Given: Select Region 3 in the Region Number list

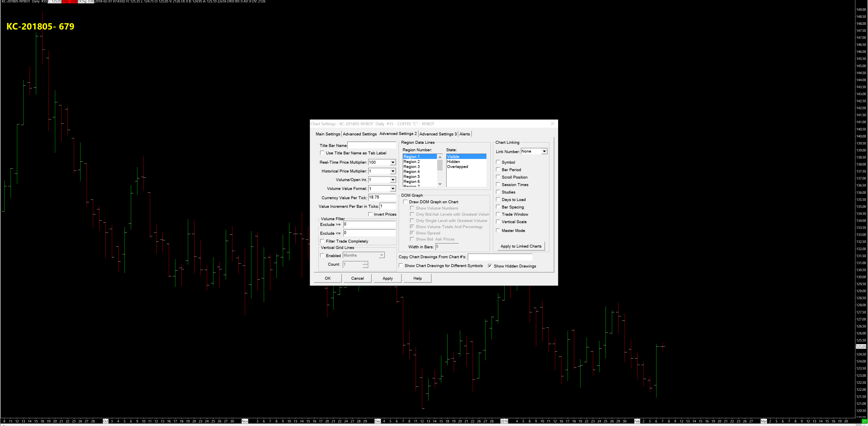Looking at the screenshot, I should [x=411, y=167].
